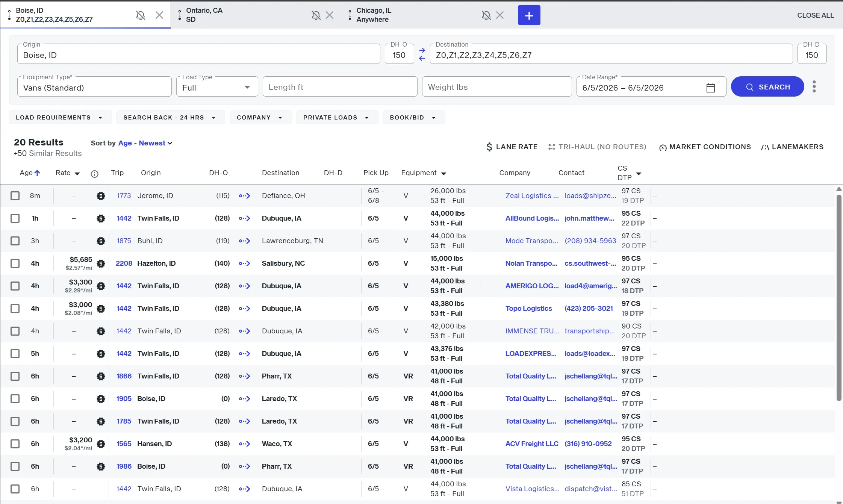Open LaneMakers tool
Screen dimensions: 843x504
click(x=792, y=147)
